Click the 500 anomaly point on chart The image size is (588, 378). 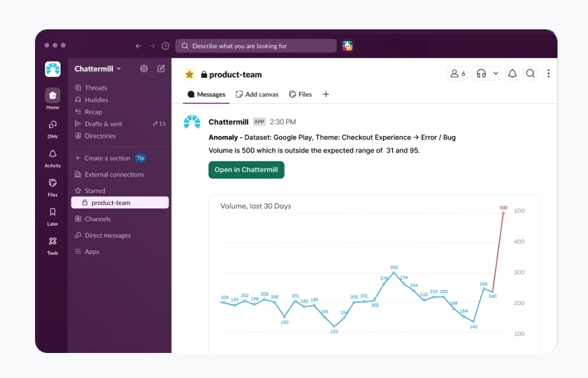tap(504, 213)
